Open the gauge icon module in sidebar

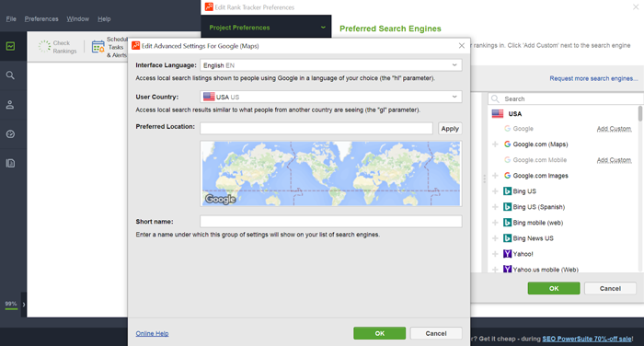(10, 134)
